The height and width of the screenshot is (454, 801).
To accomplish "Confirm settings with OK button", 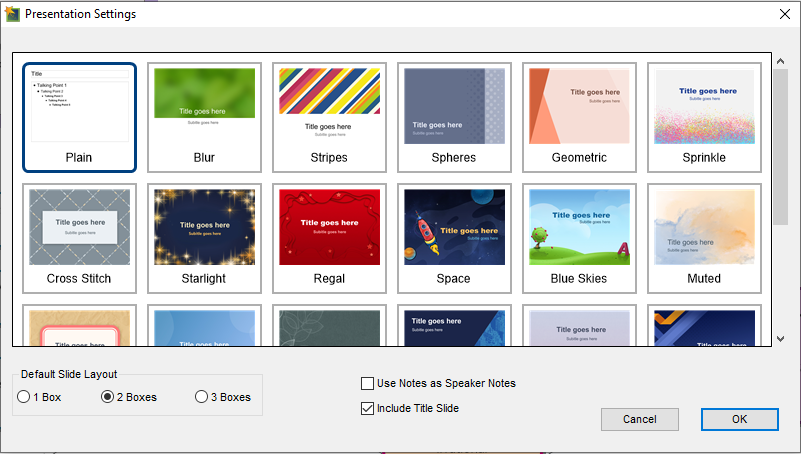I will point(740,419).
